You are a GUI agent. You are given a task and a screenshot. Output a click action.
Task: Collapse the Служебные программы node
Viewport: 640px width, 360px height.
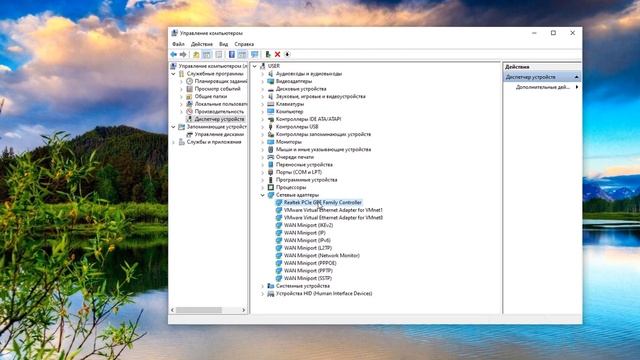click(173, 74)
